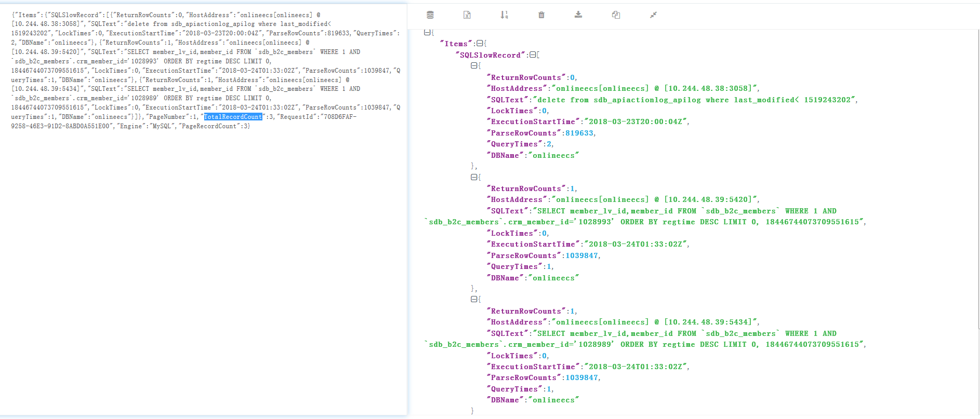This screenshot has height=419, width=980.
Task: Click the trash can clear icon
Action: click(x=541, y=15)
